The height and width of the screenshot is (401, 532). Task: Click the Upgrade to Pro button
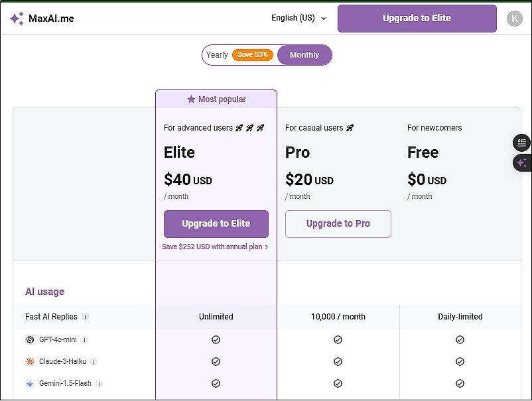click(338, 224)
